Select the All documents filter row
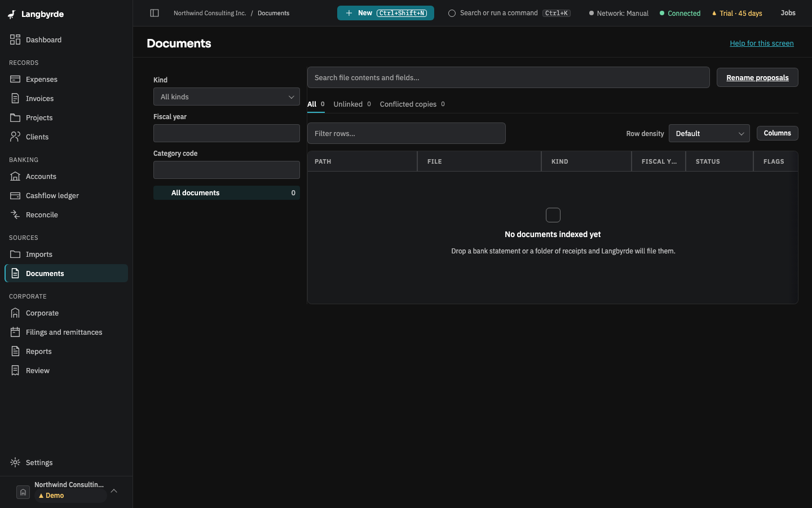Image resolution: width=812 pixels, height=508 pixels. (x=227, y=192)
